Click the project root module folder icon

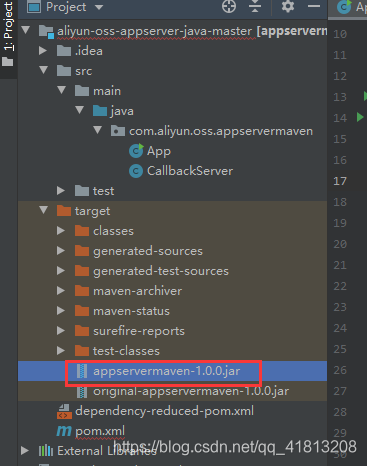coord(46,31)
